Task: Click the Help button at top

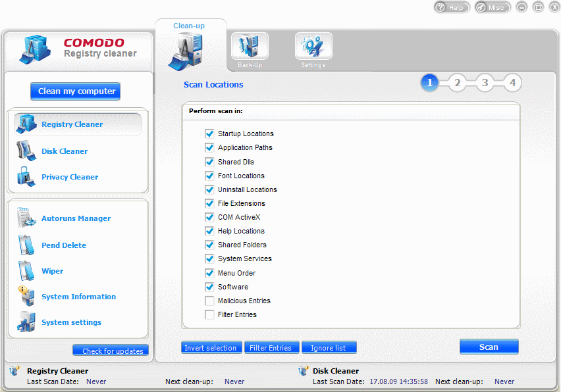Action: click(x=452, y=7)
